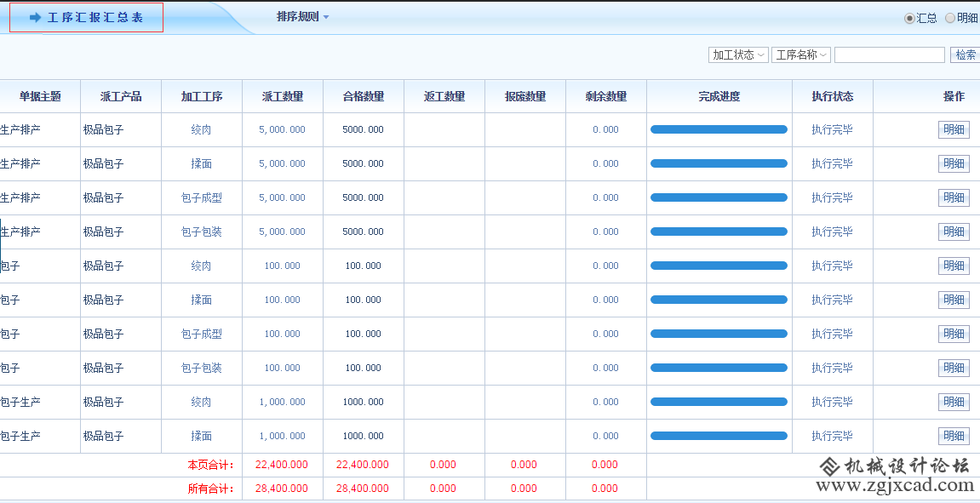980x503 pixels.
Task: Open 明细 for 包子成型 row with 100.000 quantity
Action: (954, 334)
